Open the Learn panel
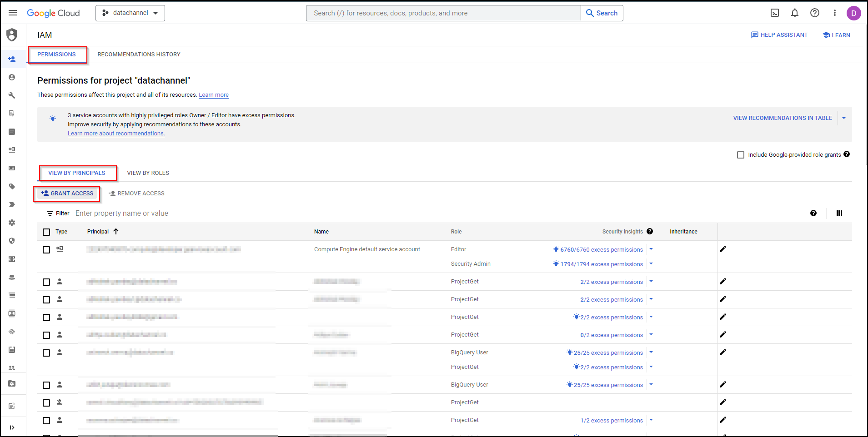The height and width of the screenshot is (437, 868). [x=836, y=35]
